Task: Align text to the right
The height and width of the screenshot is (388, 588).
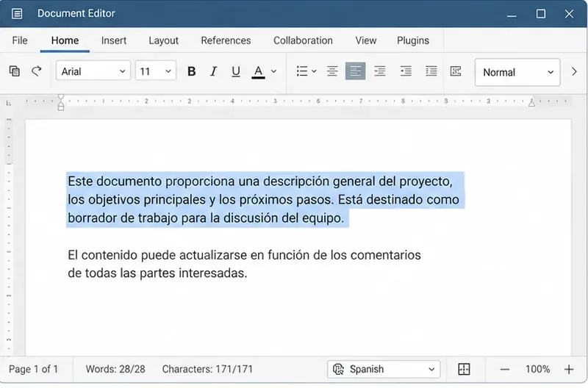Action: click(379, 71)
